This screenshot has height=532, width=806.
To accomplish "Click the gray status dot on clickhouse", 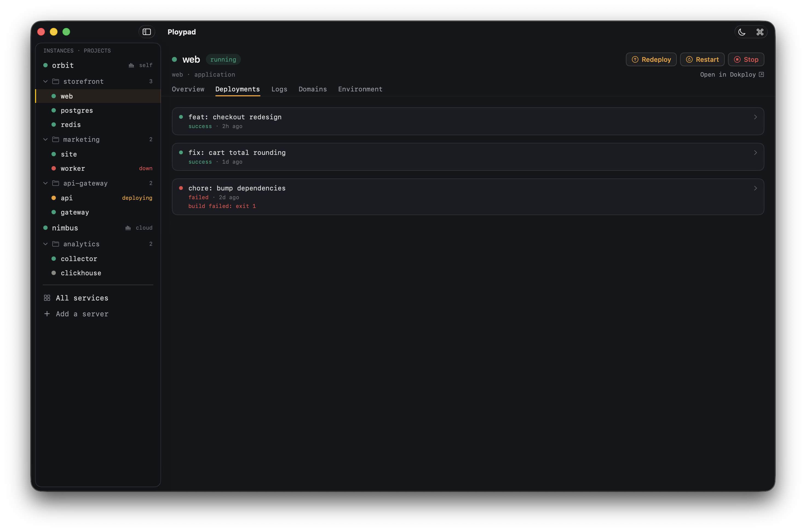I will 54,273.
